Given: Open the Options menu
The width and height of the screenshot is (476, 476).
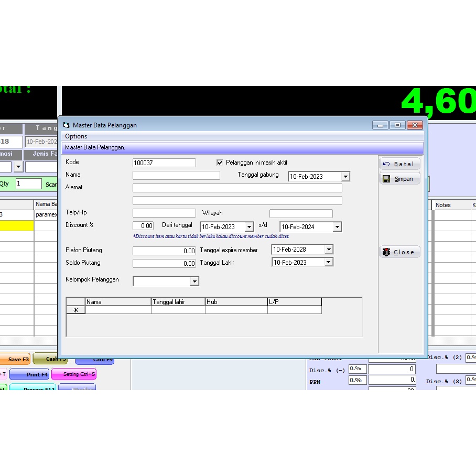Looking at the screenshot, I should pos(76,136).
